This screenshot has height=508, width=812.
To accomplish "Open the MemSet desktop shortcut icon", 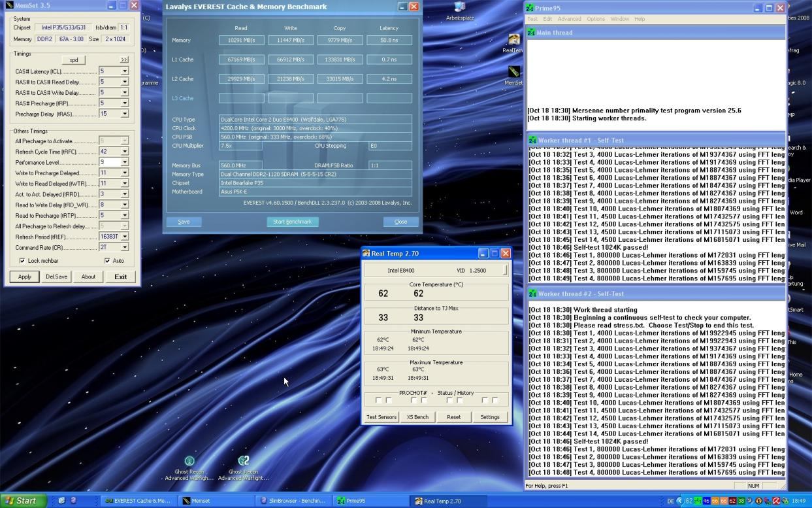I will [514, 73].
